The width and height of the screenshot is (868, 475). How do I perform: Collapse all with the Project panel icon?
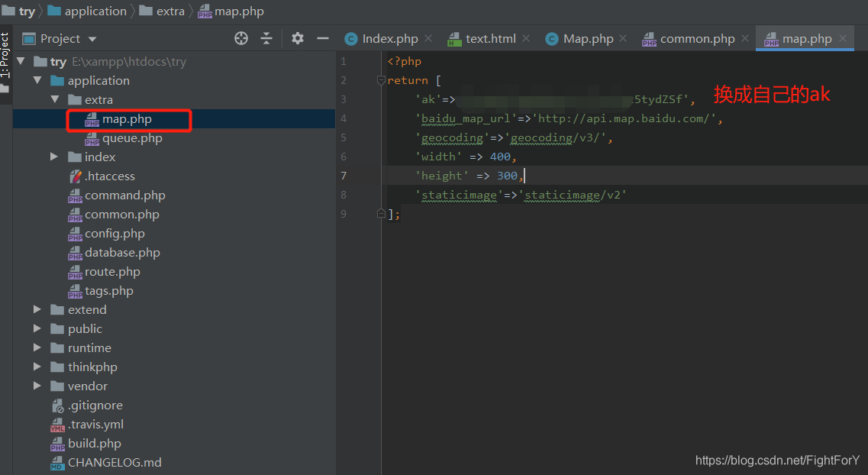click(x=266, y=38)
